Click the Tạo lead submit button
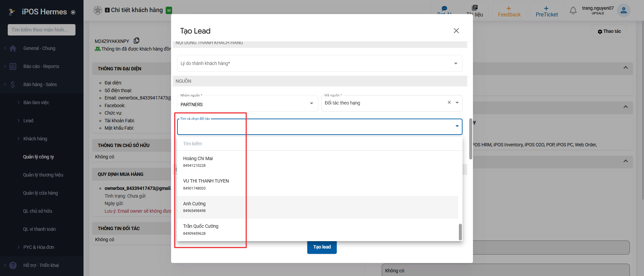The width and height of the screenshot is (644, 276). [322, 247]
